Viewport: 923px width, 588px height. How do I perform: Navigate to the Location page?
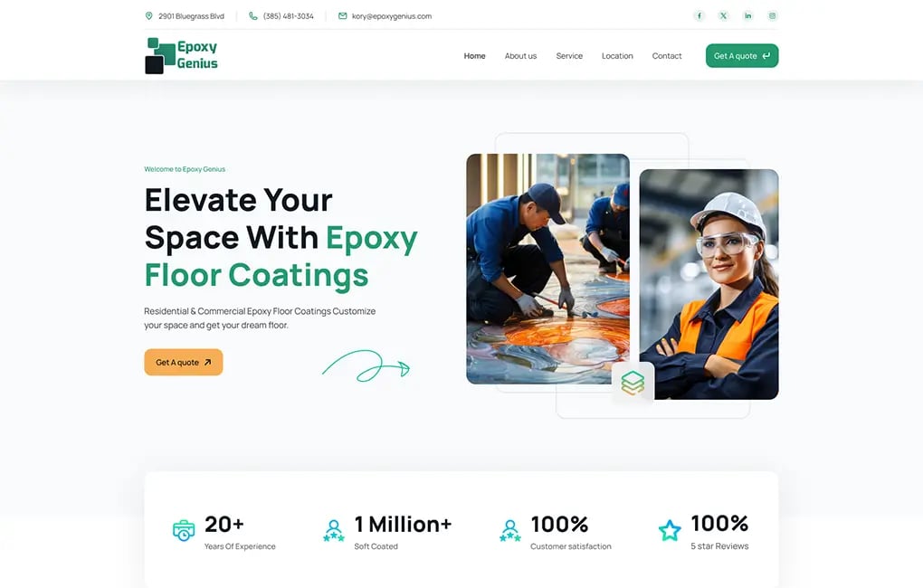click(x=617, y=56)
